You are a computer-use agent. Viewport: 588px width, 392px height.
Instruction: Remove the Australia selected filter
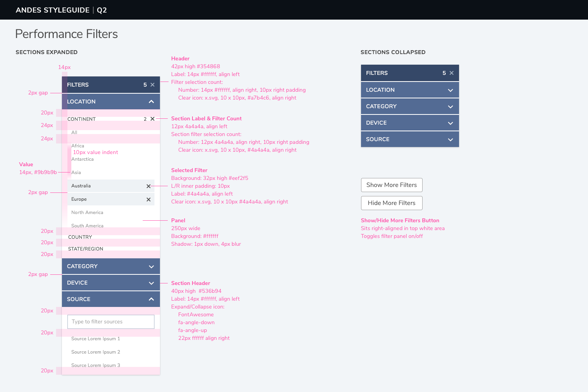(149, 186)
